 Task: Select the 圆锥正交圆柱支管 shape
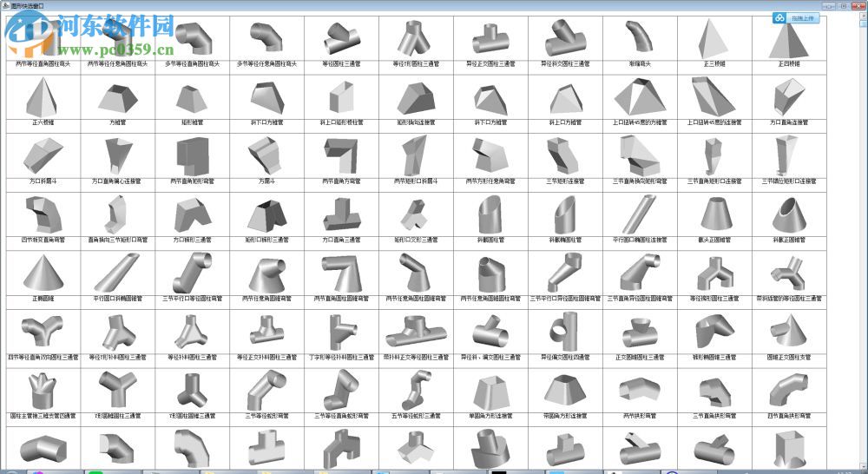tap(789, 331)
